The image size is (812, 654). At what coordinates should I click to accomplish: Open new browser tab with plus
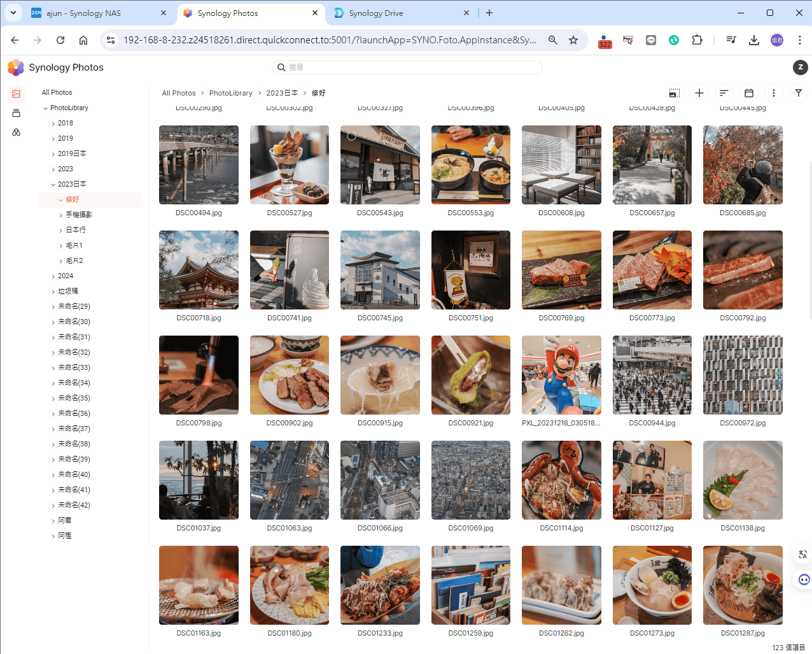(x=489, y=13)
